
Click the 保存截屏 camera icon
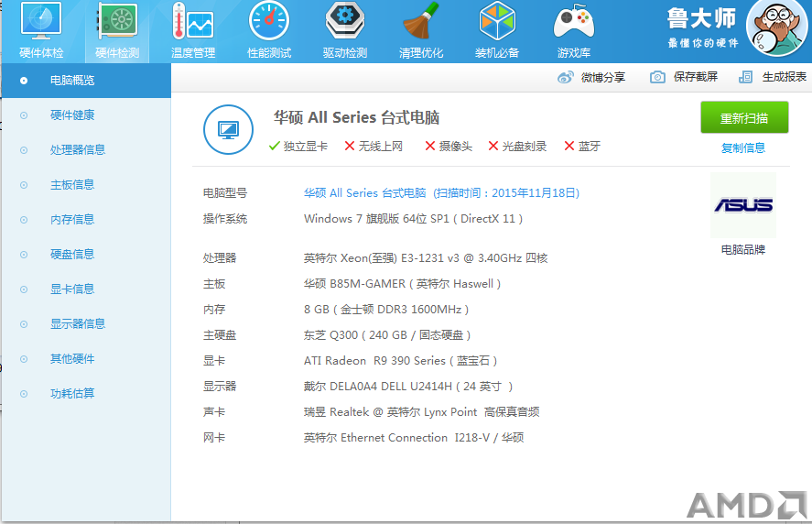point(657,77)
